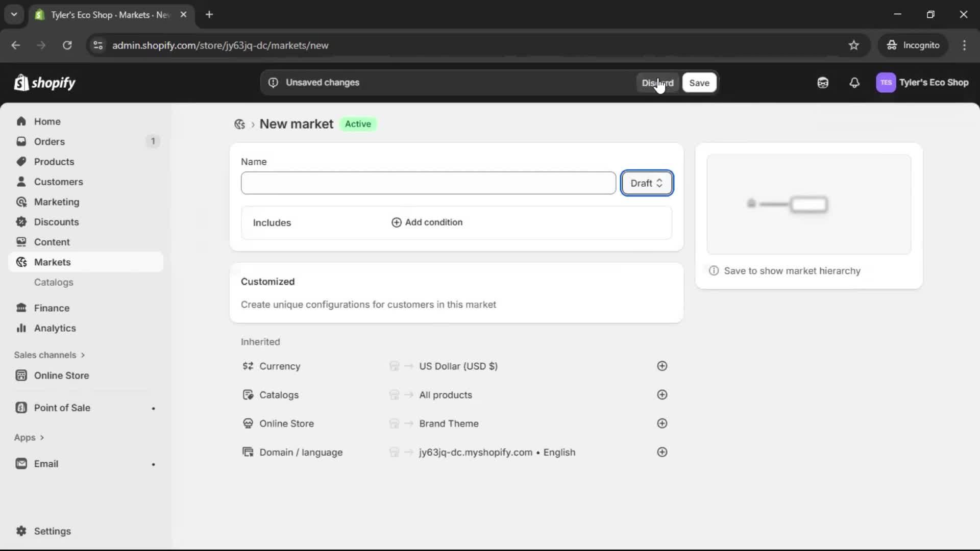Open the store preview icon

tap(823, 82)
